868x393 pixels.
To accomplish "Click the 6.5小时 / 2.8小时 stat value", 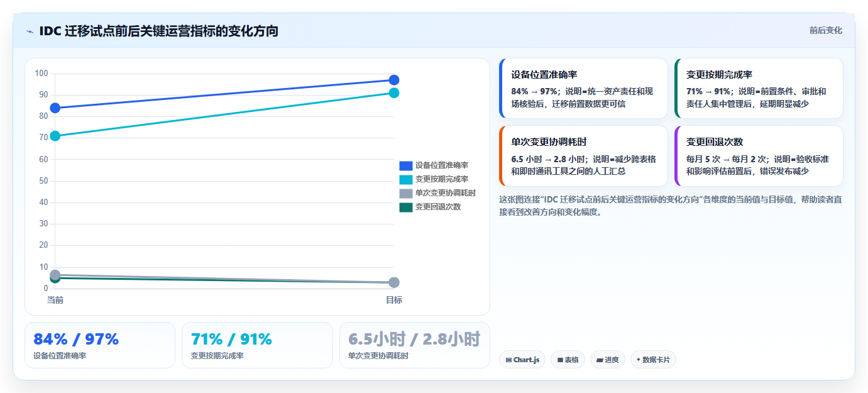I will [414, 339].
